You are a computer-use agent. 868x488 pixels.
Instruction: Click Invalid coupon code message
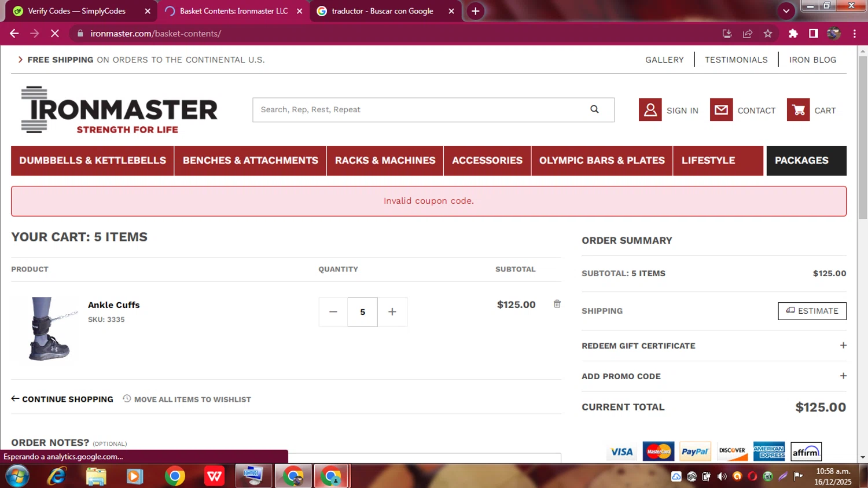(429, 201)
